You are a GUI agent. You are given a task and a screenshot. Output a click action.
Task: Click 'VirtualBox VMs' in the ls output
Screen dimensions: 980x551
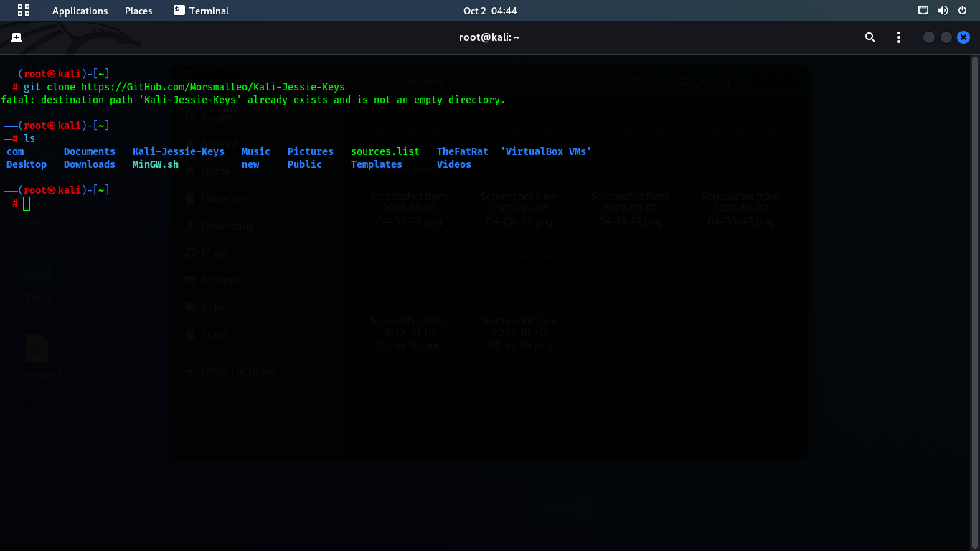546,151
